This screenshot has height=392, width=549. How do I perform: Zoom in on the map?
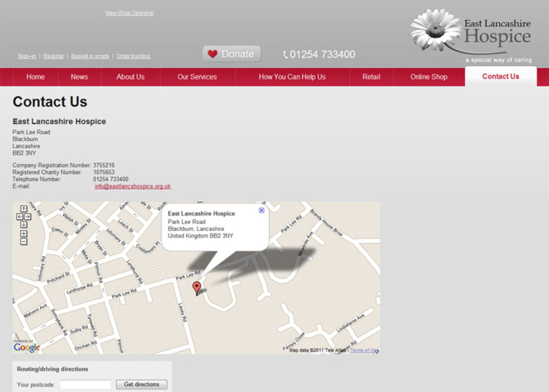[x=24, y=234]
